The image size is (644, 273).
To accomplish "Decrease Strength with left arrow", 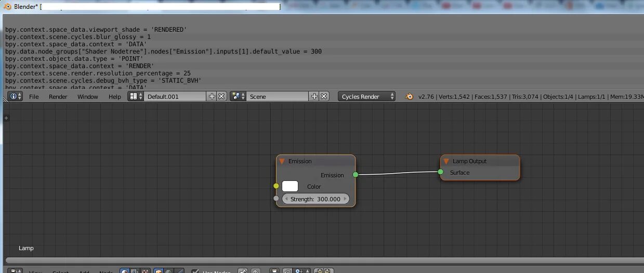I will click(286, 199).
